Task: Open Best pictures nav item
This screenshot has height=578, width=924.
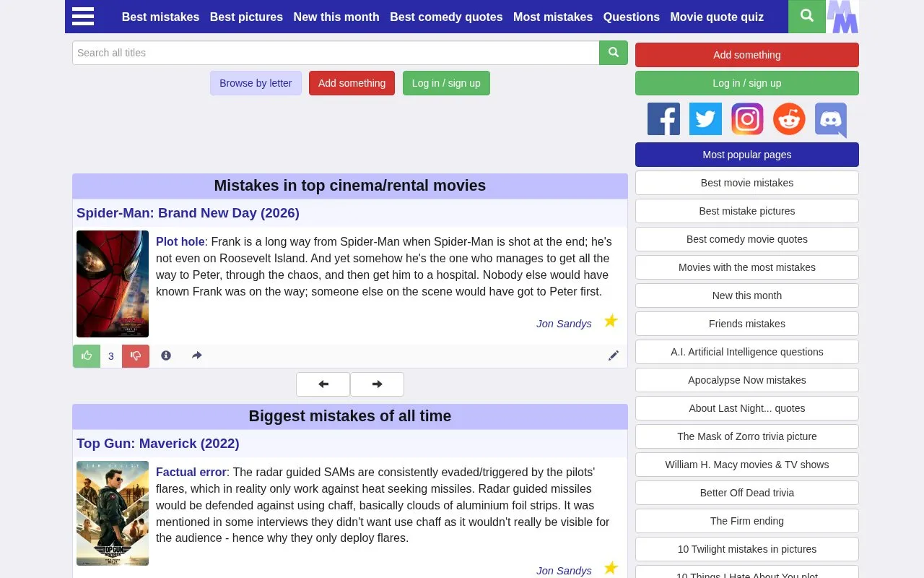Action: click(246, 17)
